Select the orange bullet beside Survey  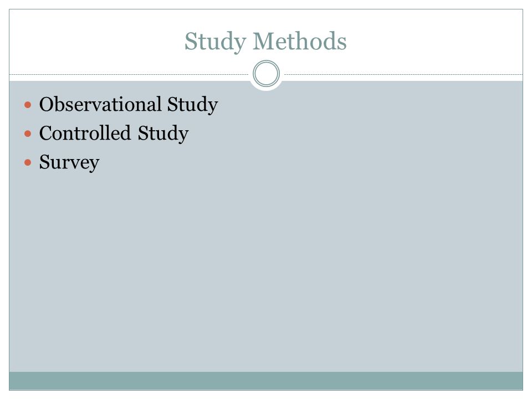tap(28, 162)
